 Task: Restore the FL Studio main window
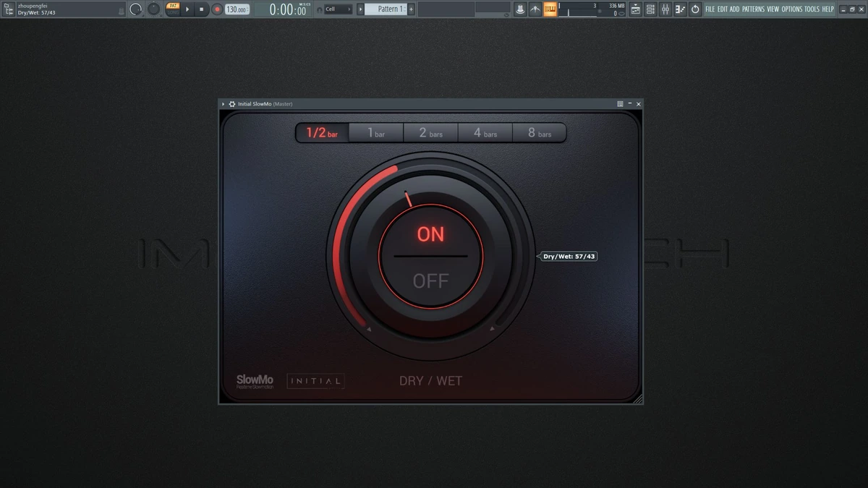(x=852, y=9)
